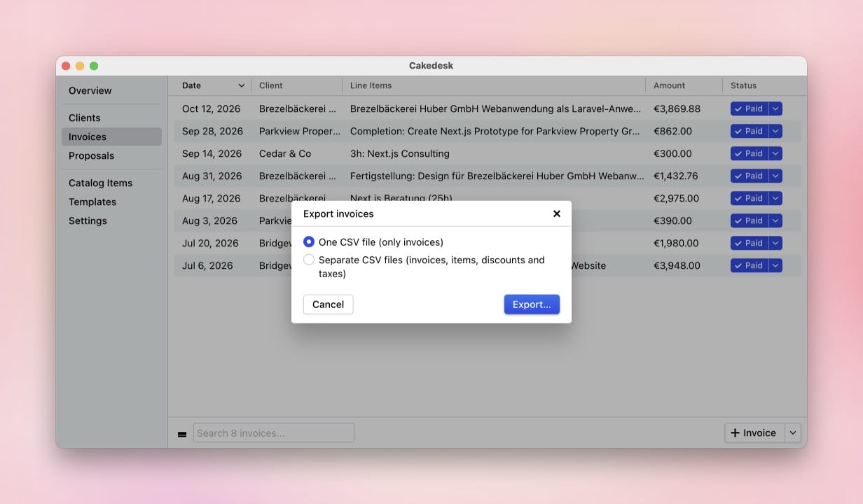Image resolution: width=863 pixels, height=504 pixels.
Task: Click the Search 8 invoices field
Action: tap(274, 433)
